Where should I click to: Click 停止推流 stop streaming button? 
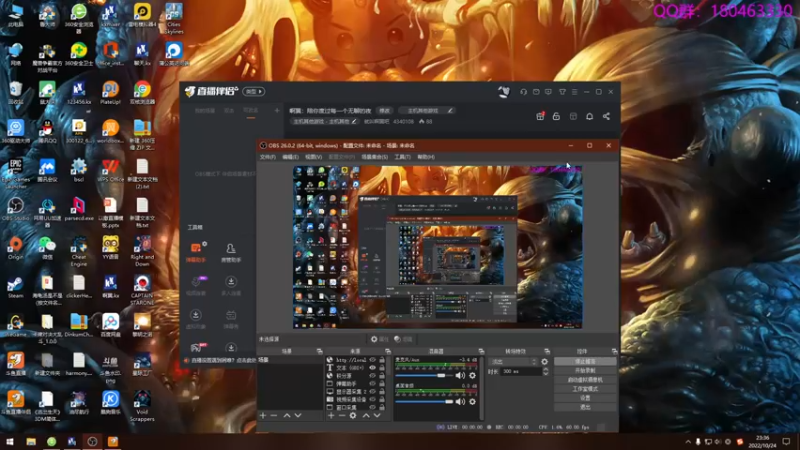(585, 361)
